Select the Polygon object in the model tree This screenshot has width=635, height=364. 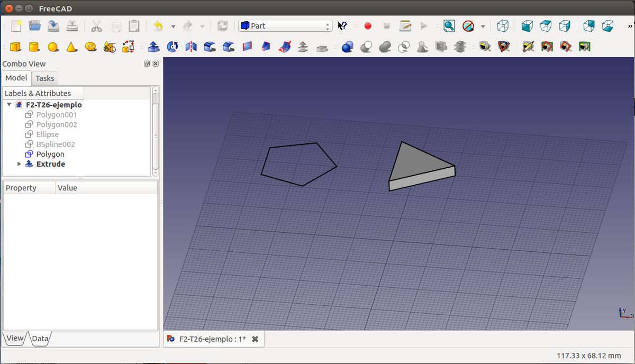pyautogui.click(x=50, y=154)
